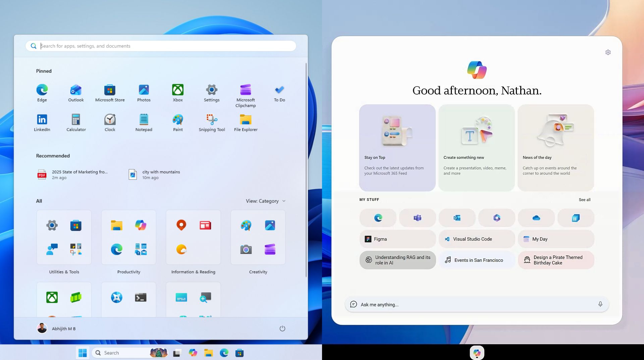The image size is (644, 360).
Task: Open Settings from the Pinned section
Action: 212,93
